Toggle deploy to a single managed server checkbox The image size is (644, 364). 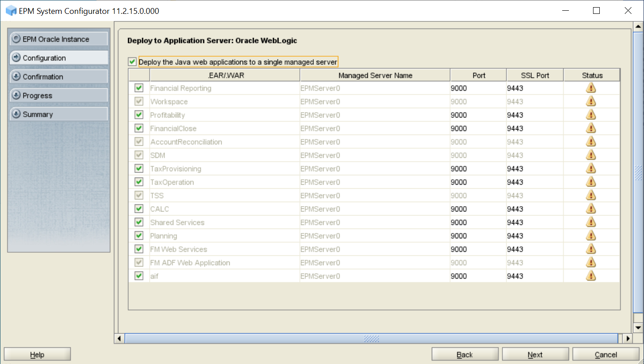(132, 62)
